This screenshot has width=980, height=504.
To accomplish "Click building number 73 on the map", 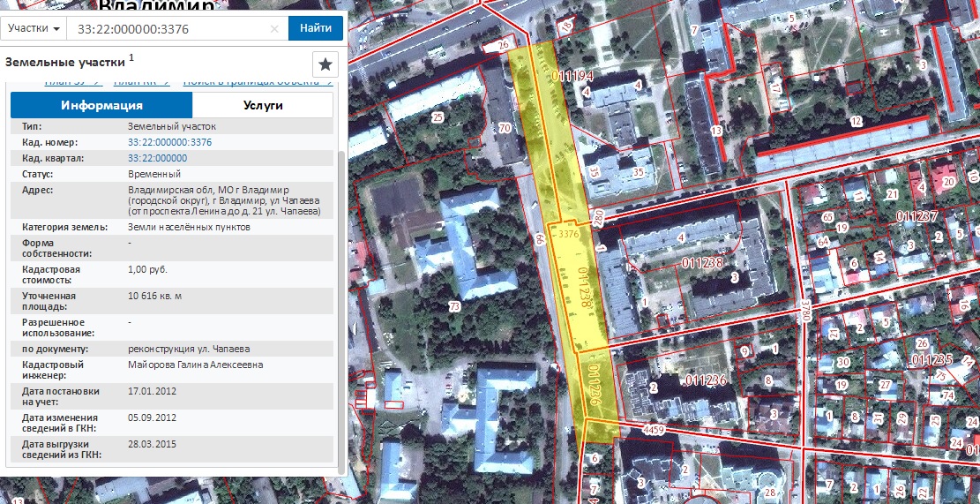I will [454, 307].
